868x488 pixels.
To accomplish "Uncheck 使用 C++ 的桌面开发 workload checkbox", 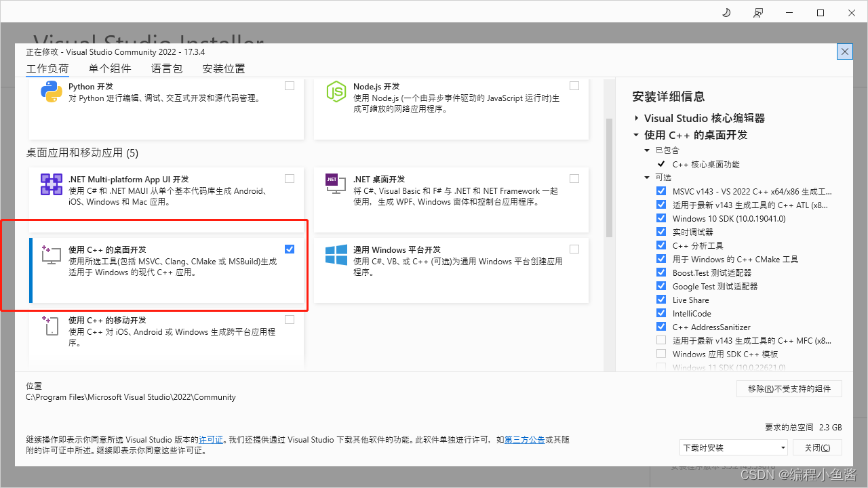I will pos(290,249).
